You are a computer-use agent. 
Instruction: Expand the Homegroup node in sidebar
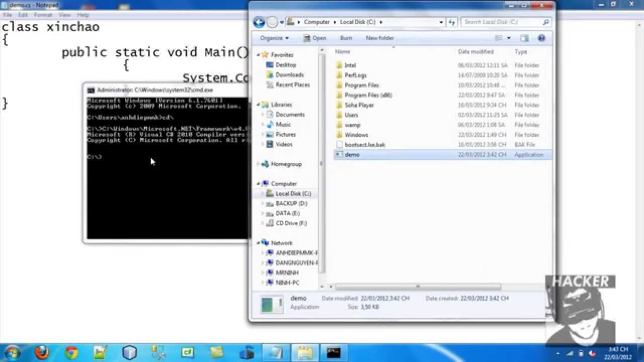click(258, 164)
